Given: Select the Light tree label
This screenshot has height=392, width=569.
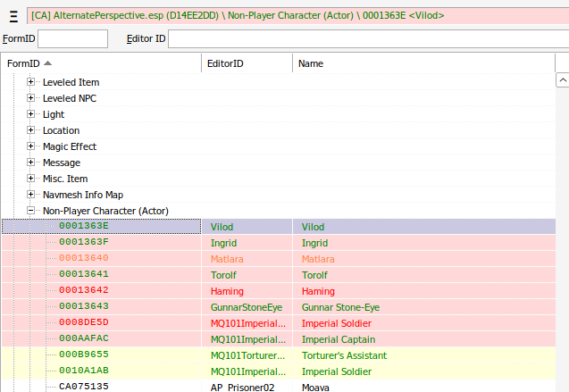Looking at the screenshot, I should coord(54,114).
